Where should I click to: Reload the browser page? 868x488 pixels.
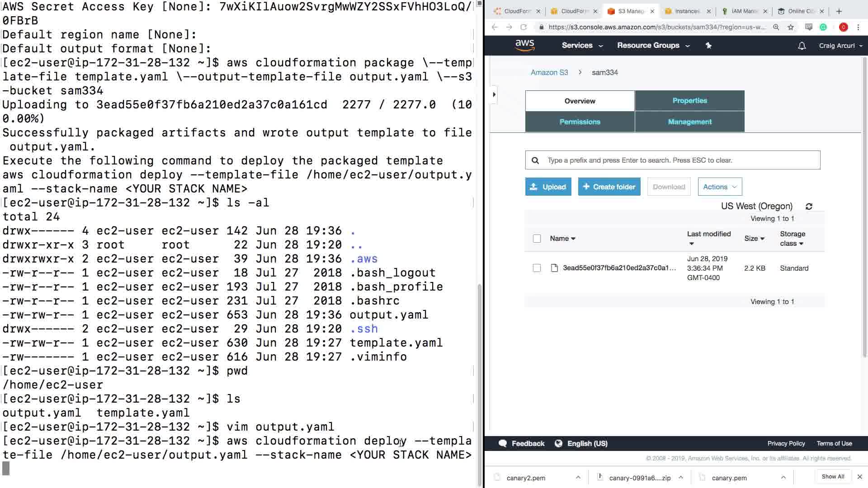point(524,27)
